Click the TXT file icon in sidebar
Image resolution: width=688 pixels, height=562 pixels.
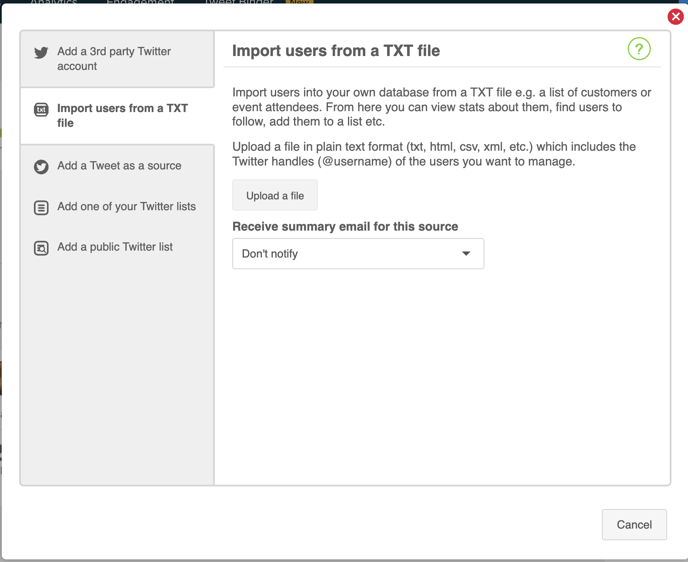pos(41,110)
